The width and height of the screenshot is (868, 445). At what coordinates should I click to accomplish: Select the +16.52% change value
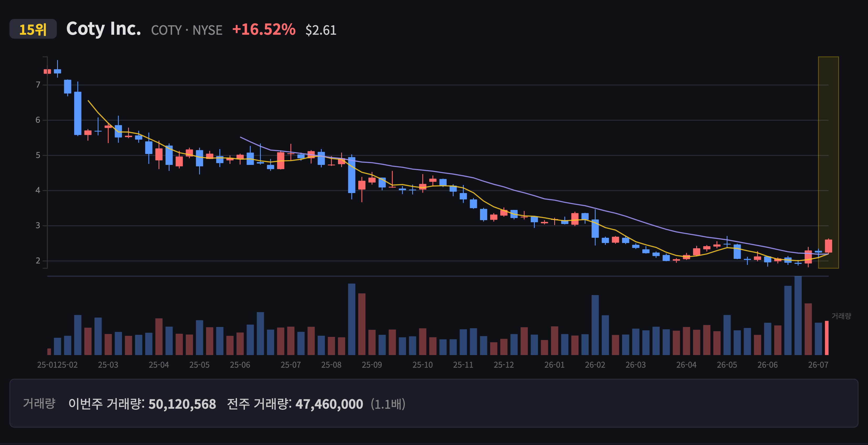point(264,29)
